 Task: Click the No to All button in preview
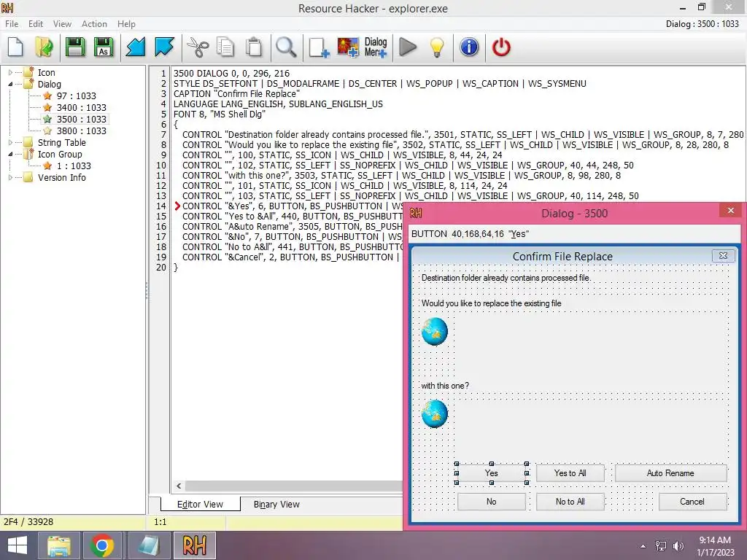(570, 502)
